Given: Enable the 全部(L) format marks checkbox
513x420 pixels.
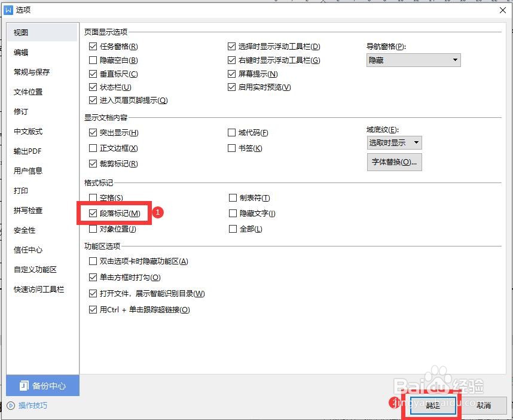Looking at the screenshot, I should 233,229.
